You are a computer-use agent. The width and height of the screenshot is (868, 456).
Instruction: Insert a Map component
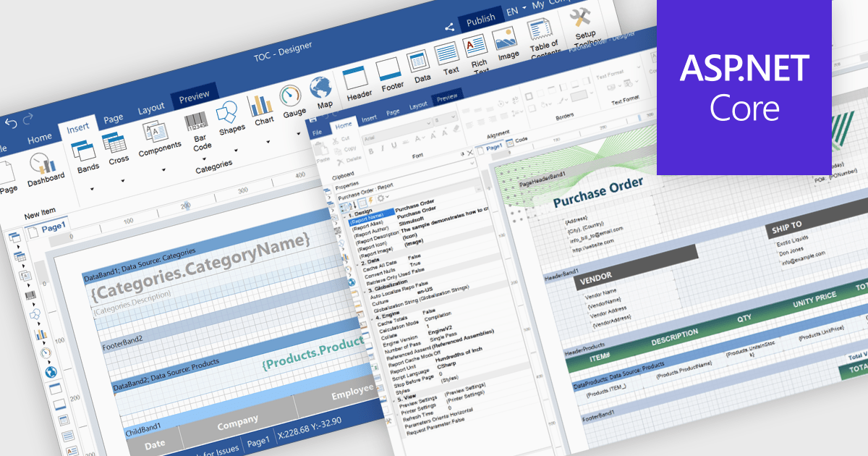(x=322, y=93)
